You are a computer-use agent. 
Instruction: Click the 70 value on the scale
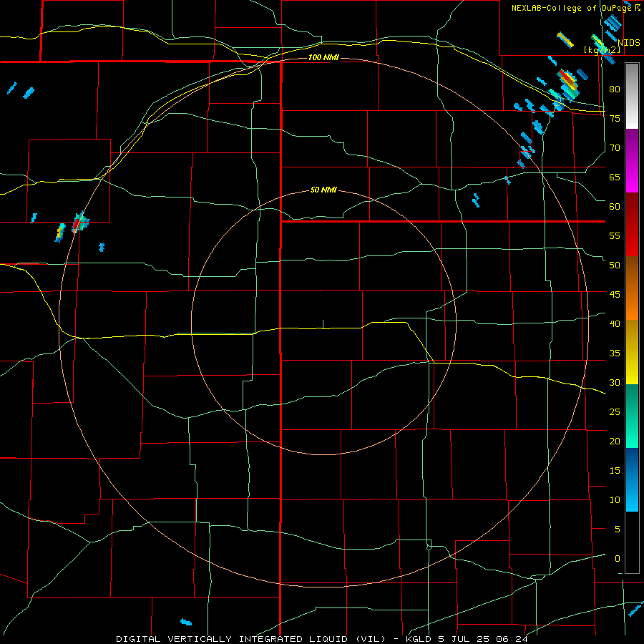(615, 148)
